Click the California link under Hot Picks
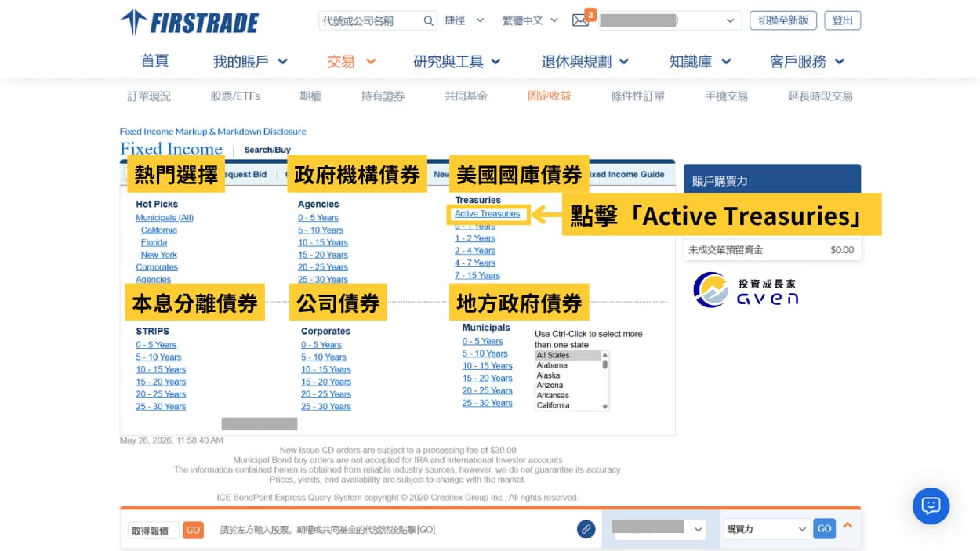The width and height of the screenshot is (980, 551). tap(159, 230)
